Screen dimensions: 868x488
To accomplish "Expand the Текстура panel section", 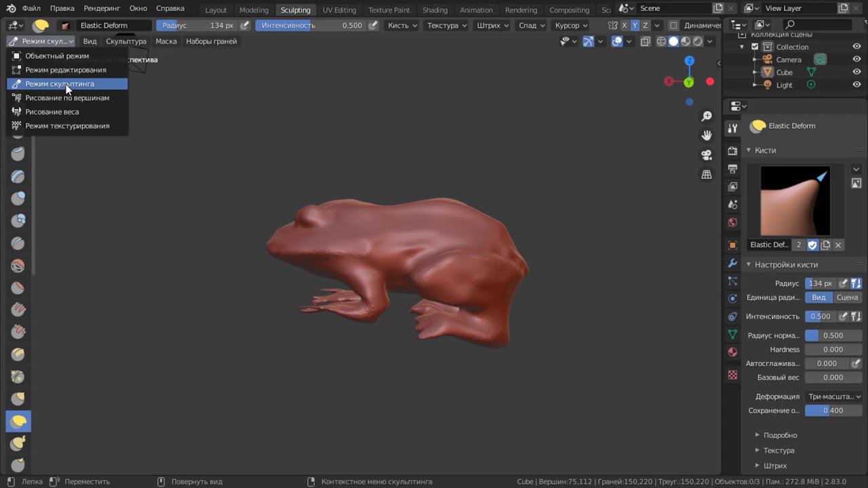I will pos(778,450).
